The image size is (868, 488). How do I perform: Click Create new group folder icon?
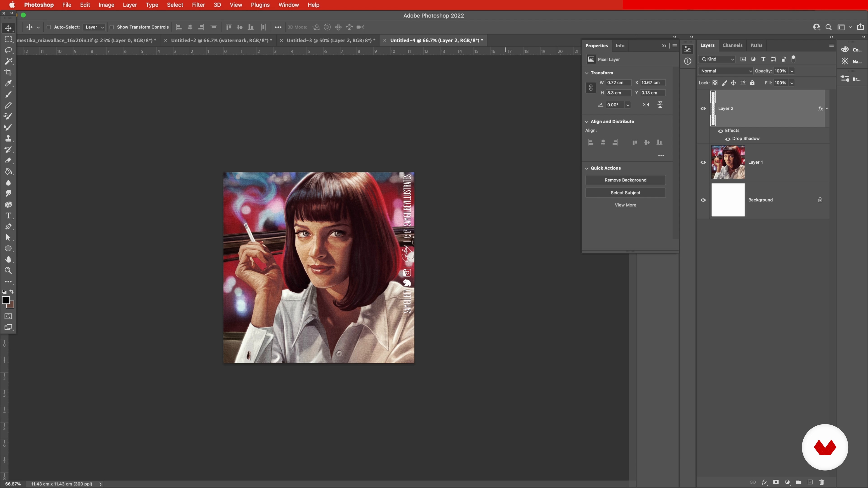[x=799, y=482]
